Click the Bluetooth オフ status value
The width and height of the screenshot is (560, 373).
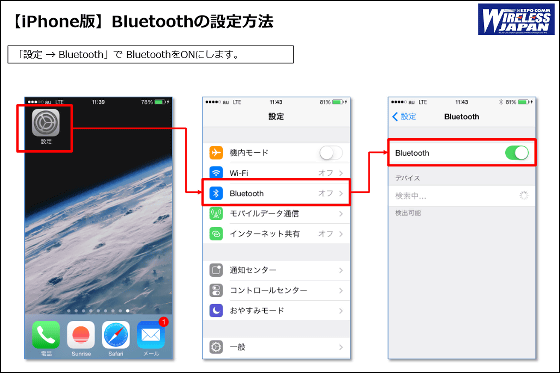(x=326, y=193)
